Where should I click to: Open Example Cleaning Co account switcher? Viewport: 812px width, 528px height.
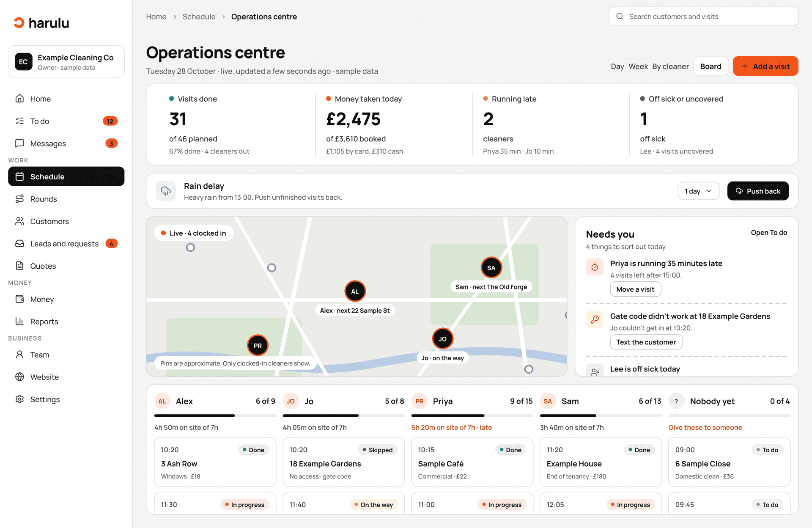tap(66, 62)
